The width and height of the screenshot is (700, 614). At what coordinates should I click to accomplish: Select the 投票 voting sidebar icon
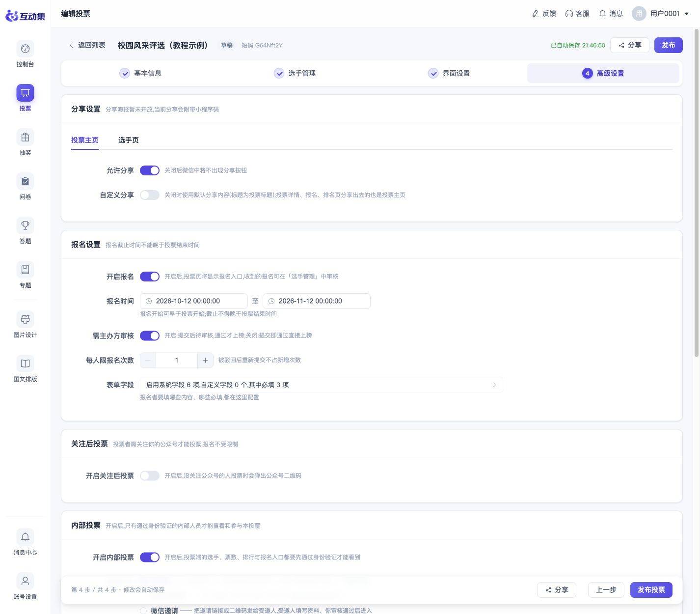[x=25, y=93]
